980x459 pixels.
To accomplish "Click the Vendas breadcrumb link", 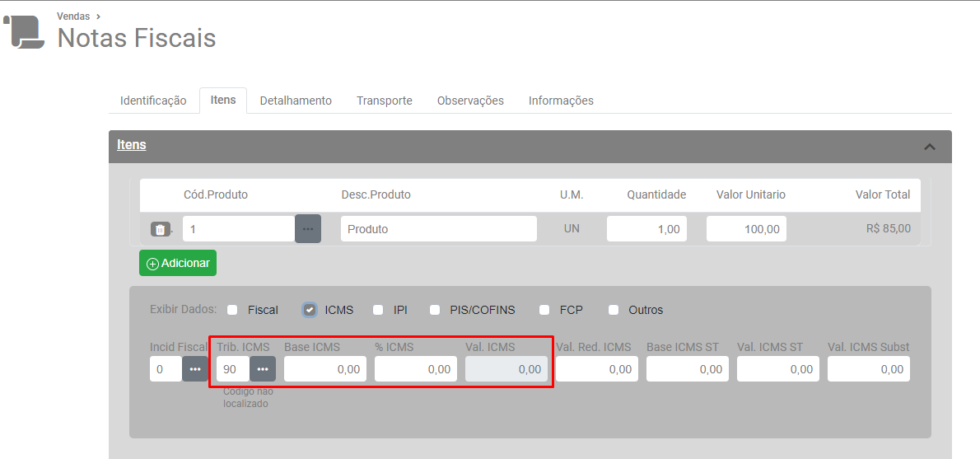I will (73, 16).
